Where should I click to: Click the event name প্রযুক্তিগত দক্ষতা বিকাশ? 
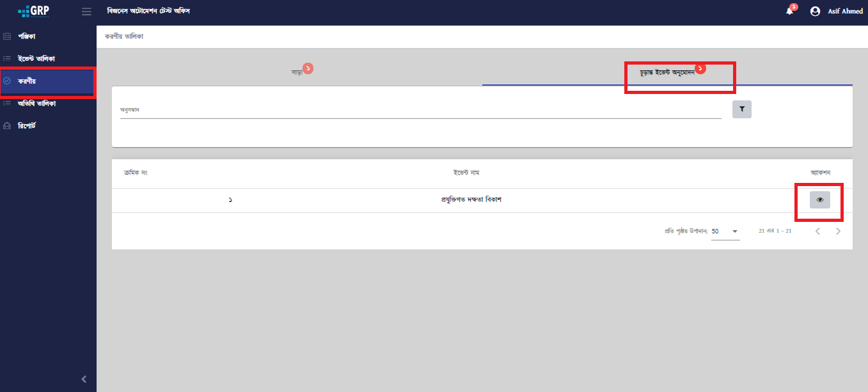coord(471,200)
